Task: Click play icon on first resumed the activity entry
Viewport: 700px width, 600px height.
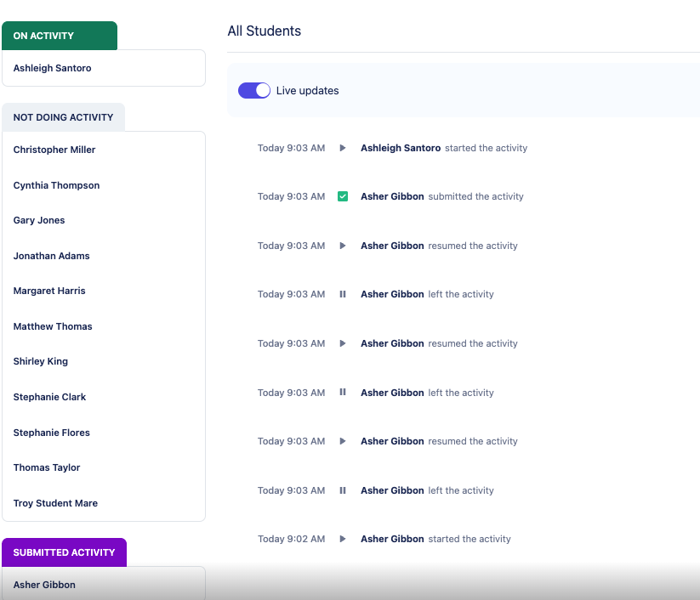Action: point(343,246)
